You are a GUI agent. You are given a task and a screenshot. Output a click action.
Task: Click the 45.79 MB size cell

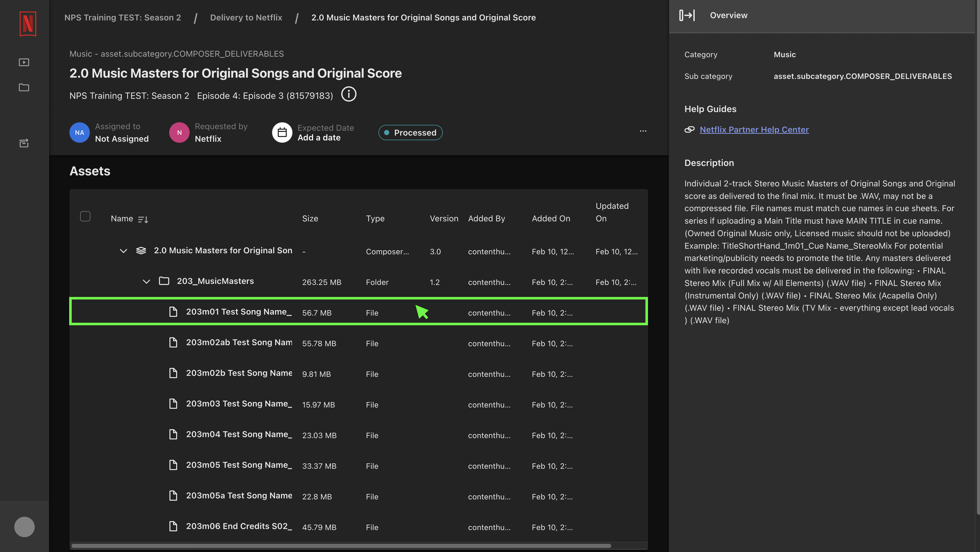(319, 527)
